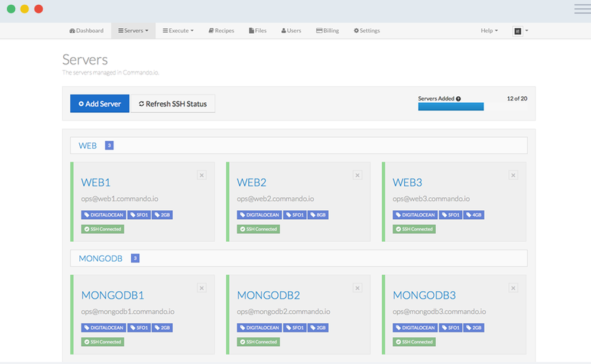Click the WEB group count badge

point(109,145)
